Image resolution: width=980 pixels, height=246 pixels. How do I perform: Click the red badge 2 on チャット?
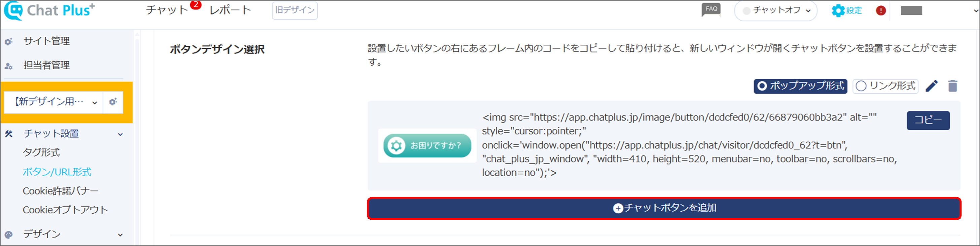pos(196,5)
